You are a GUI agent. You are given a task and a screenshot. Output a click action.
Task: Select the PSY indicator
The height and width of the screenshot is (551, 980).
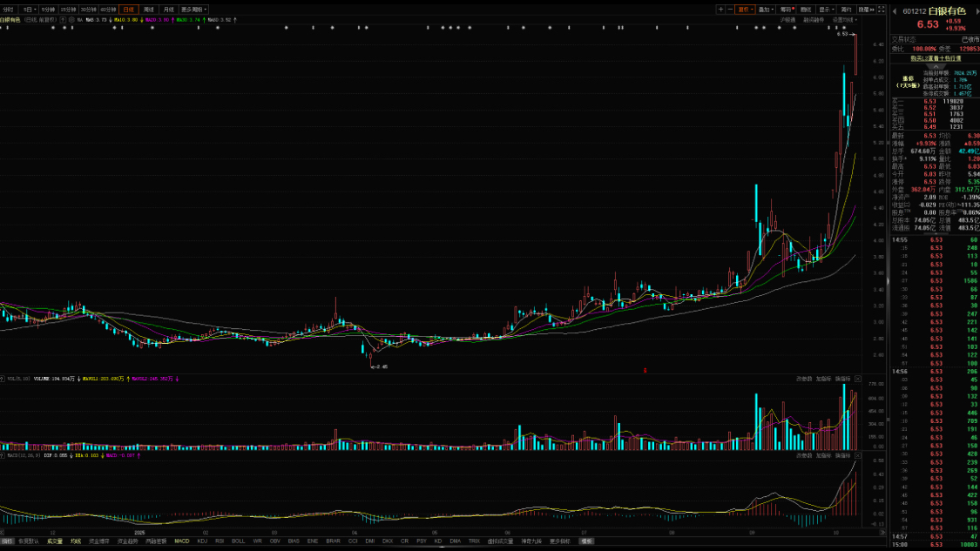point(422,541)
